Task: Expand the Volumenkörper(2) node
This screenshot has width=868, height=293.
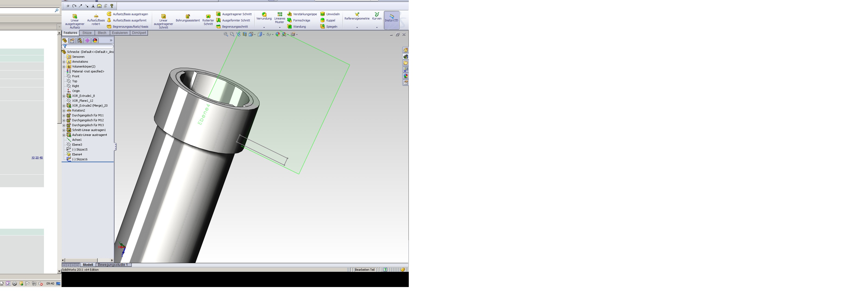Action: [64, 67]
